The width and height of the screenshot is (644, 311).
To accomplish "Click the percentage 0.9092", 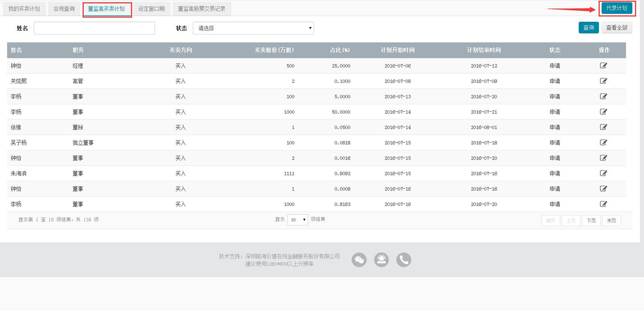I will [343, 173].
